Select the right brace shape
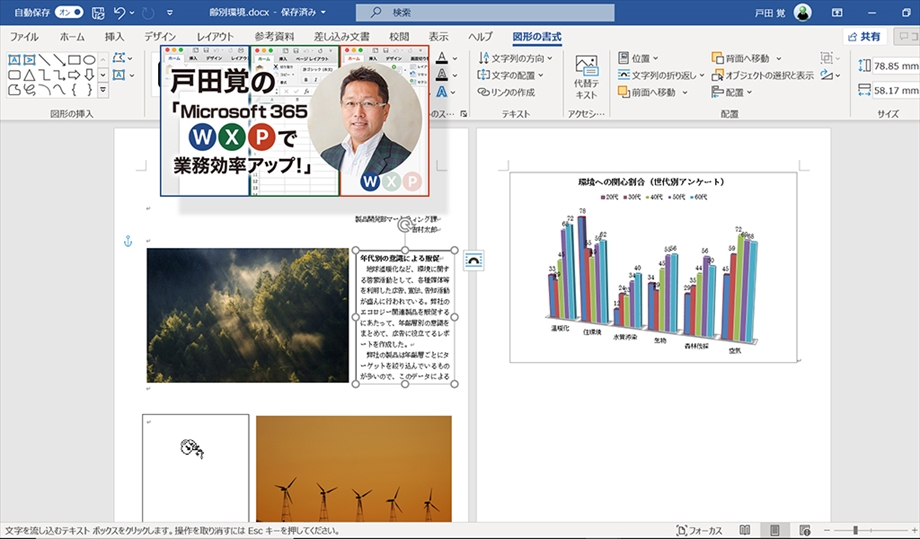 [89, 90]
